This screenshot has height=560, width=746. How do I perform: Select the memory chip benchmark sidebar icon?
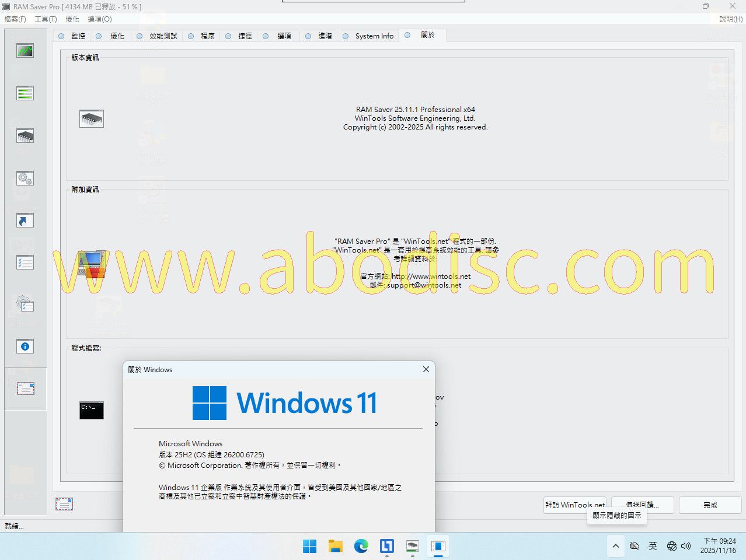25,136
